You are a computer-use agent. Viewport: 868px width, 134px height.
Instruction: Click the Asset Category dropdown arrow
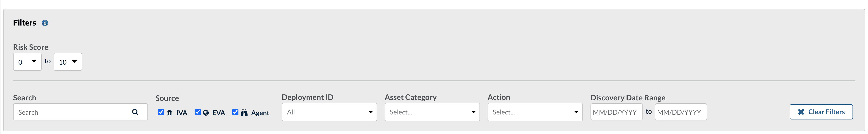click(x=473, y=112)
